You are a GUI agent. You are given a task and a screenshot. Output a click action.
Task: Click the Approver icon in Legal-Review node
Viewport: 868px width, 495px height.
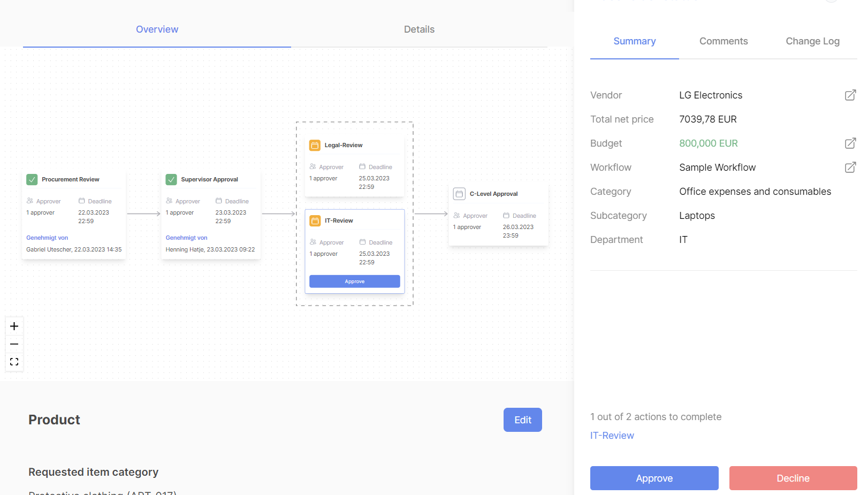312,166
